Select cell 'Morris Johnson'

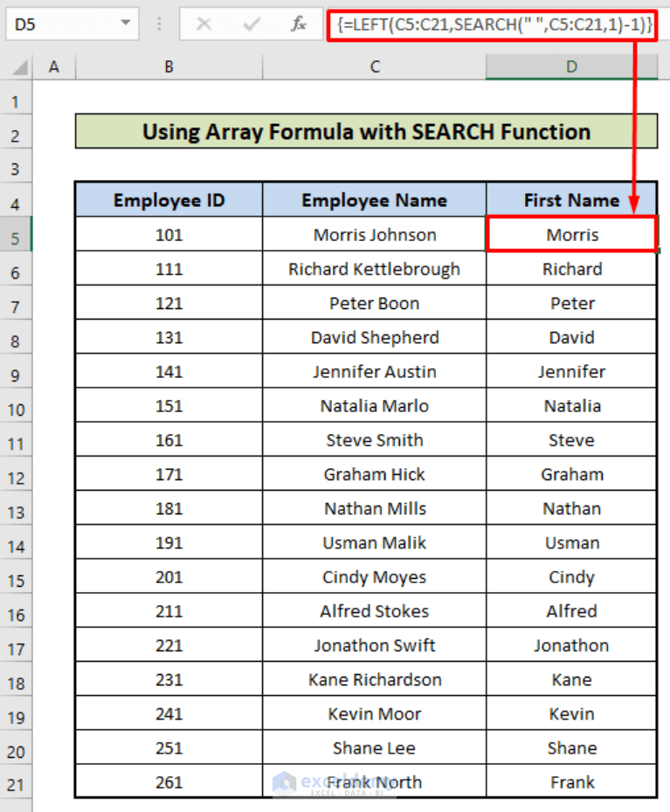point(374,235)
